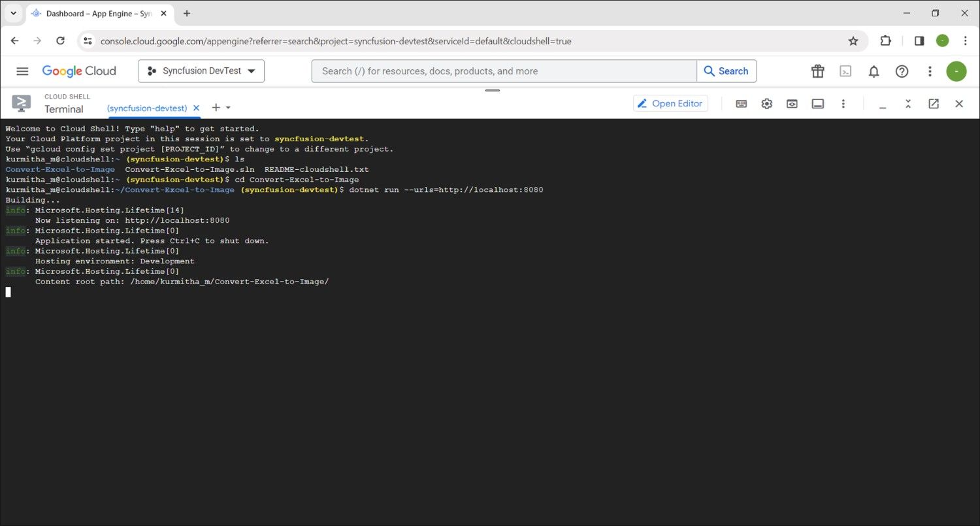
Task: Toggle the on-screen keyboard in Cloud Shell
Action: (x=741, y=104)
